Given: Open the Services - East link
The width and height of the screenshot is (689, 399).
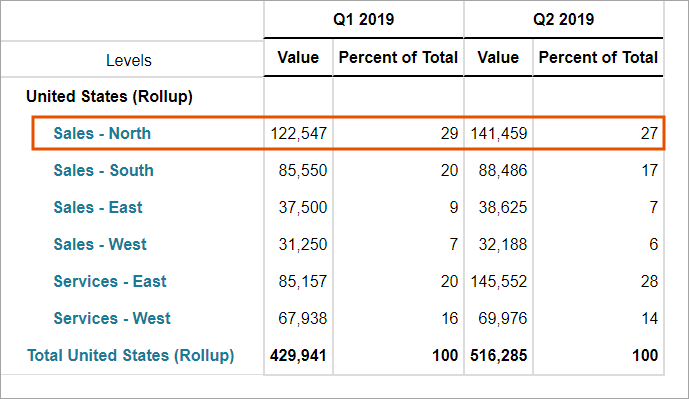Looking at the screenshot, I should [x=110, y=281].
